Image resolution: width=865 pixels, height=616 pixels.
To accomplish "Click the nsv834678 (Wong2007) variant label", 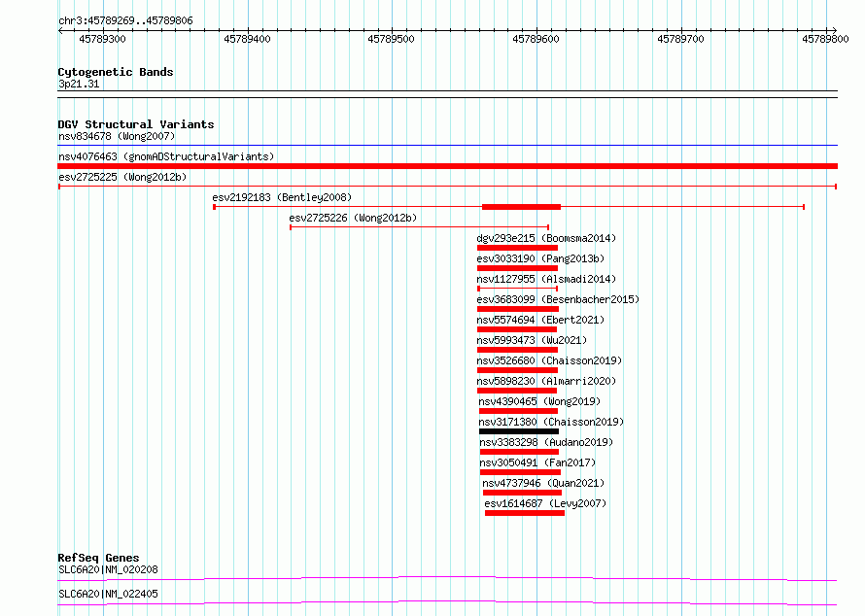I will pyautogui.click(x=117, y=136).
